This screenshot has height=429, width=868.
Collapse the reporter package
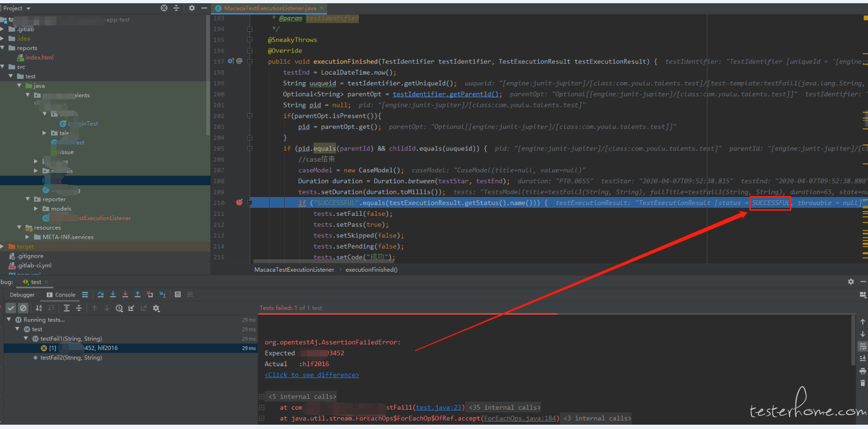tap(28, 199)
